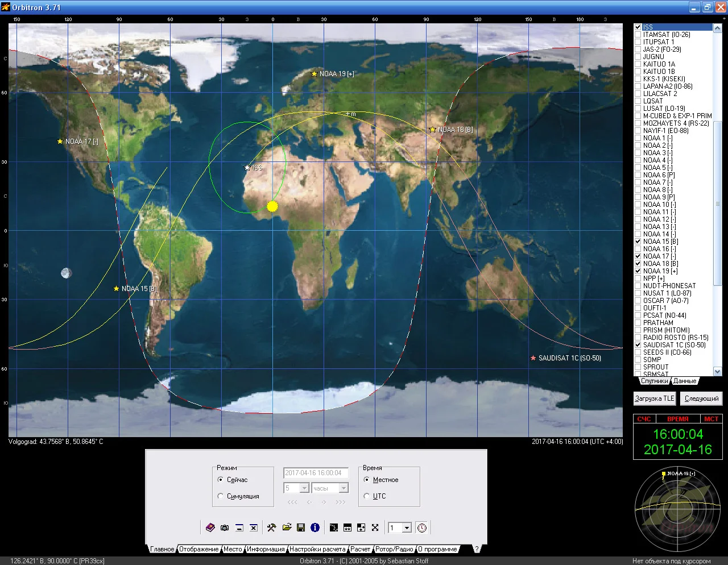Open settings with the hammer-and-wrench icon
728x565 pixels.
tap(271, 527)
